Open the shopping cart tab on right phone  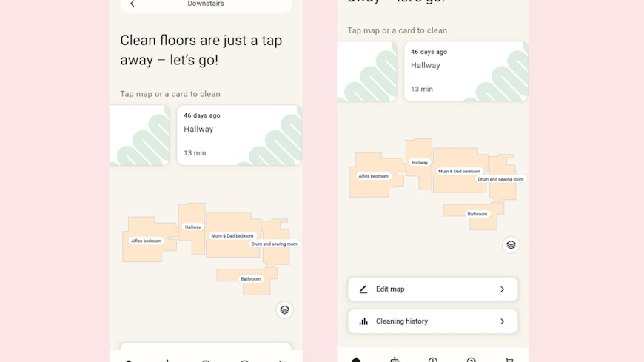point(509,360)
